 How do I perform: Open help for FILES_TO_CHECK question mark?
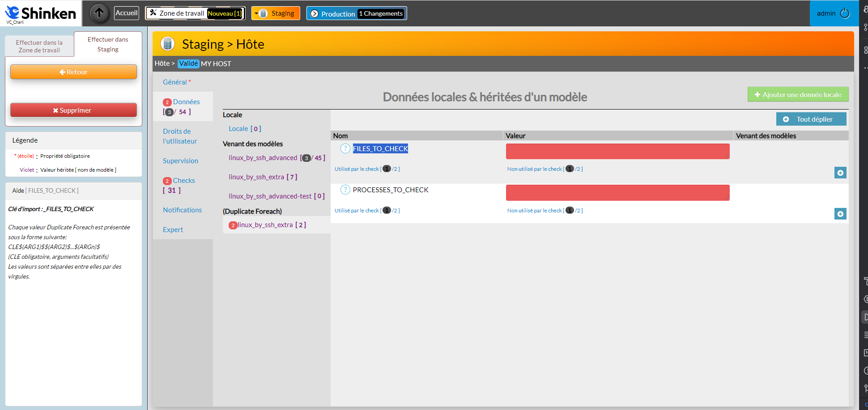pyautogui.click(x=345, y=149)
